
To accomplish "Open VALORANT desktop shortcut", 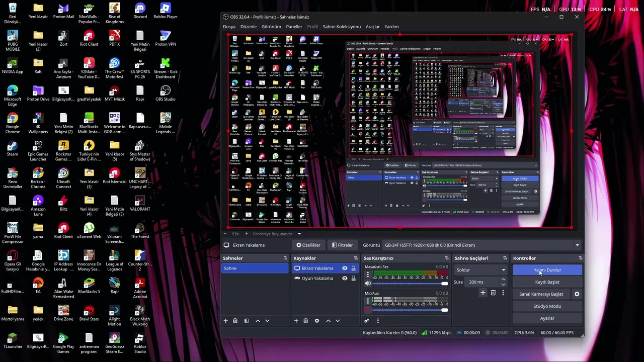I will 140,203.
